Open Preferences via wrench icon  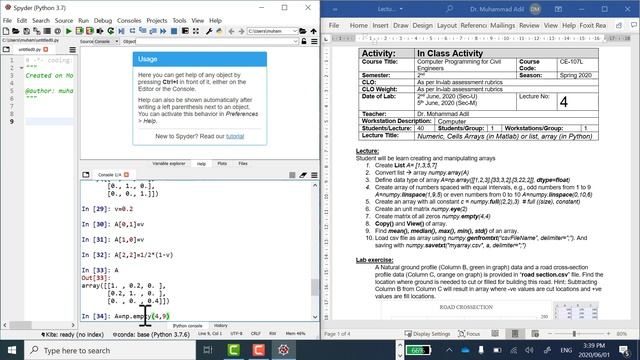[209, 31]
